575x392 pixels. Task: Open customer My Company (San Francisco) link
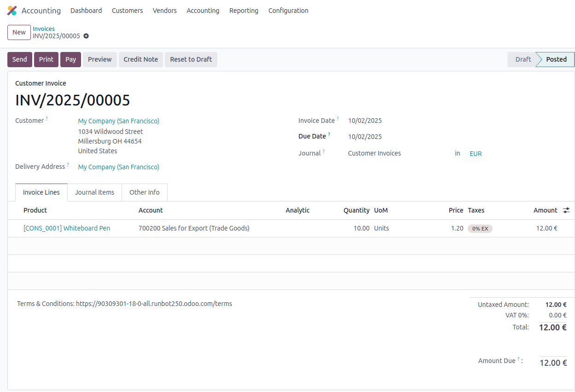pyautogui.click(x=119, y=121)
